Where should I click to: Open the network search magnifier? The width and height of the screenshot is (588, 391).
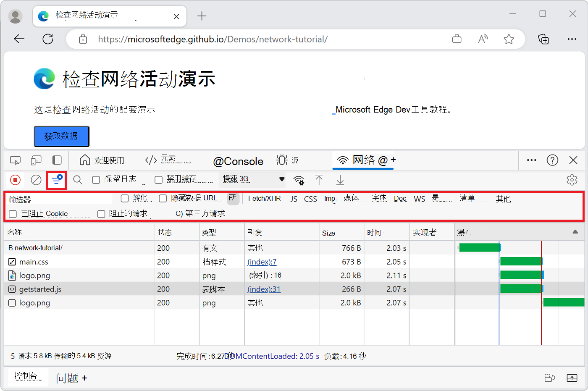pyautogui.click(x=78, y=180)
